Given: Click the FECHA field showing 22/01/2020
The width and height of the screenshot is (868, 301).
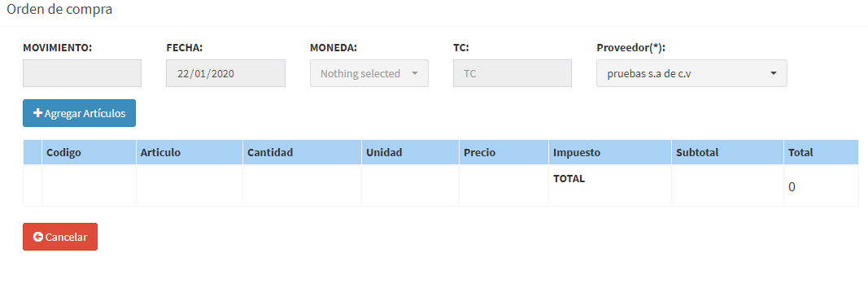Looking at the screenshot, I should [225, 73].
